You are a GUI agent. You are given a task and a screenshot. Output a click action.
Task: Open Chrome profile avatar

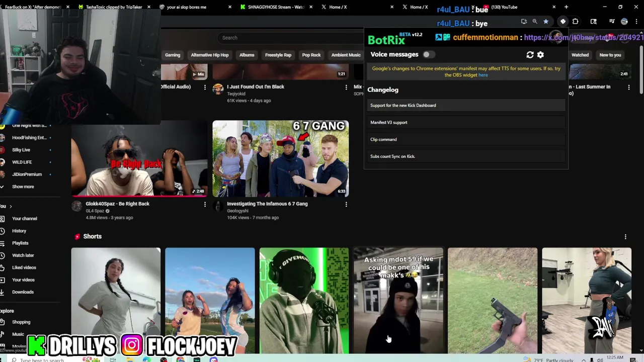pyautogui.click(x=624, y=22)
